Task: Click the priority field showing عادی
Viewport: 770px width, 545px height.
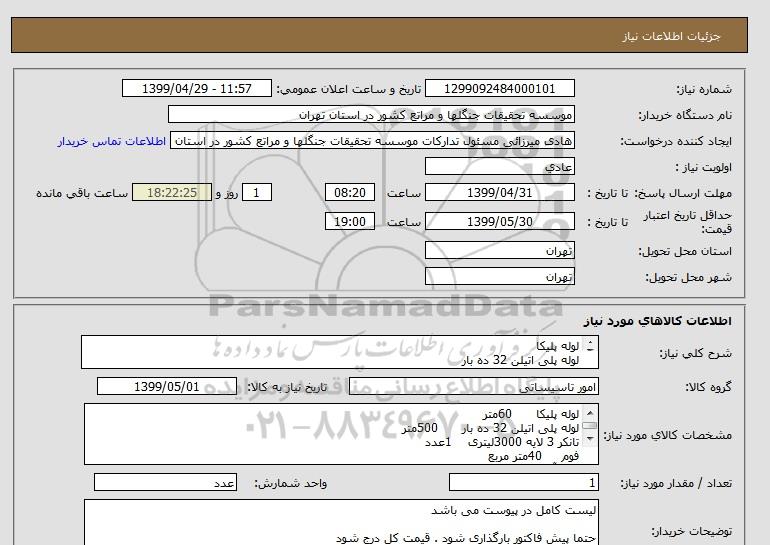Action: (x=499, y=167)
